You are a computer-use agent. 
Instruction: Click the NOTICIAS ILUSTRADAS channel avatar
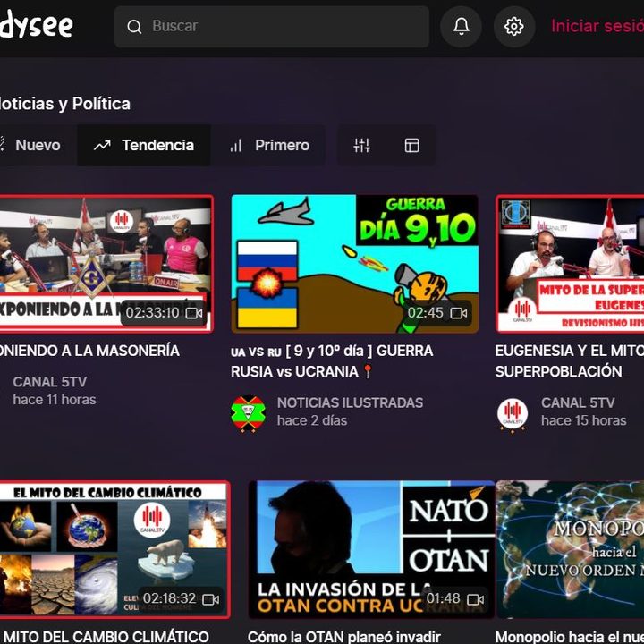tap(248, 413)
